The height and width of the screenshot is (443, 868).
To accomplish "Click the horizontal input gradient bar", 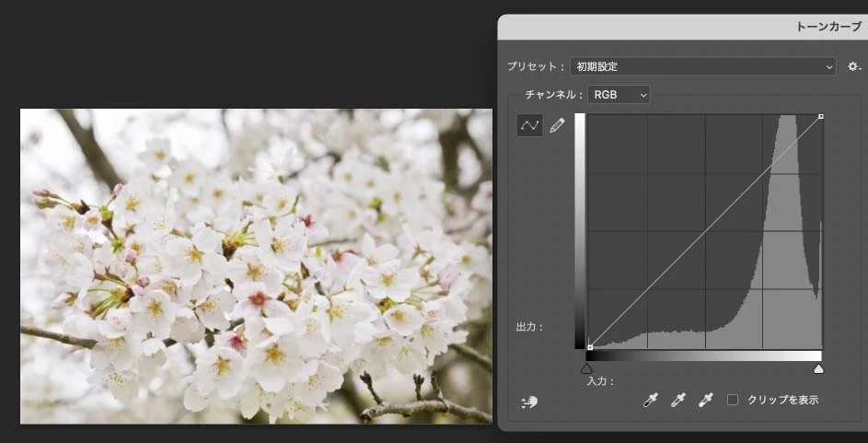I will click(x=704, y=356).
